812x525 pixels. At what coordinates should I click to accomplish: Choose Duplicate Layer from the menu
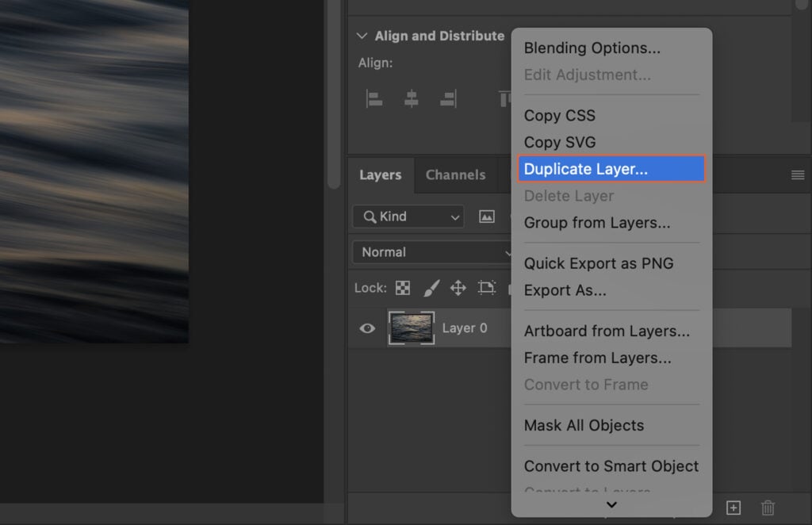[x=586, y=168]
